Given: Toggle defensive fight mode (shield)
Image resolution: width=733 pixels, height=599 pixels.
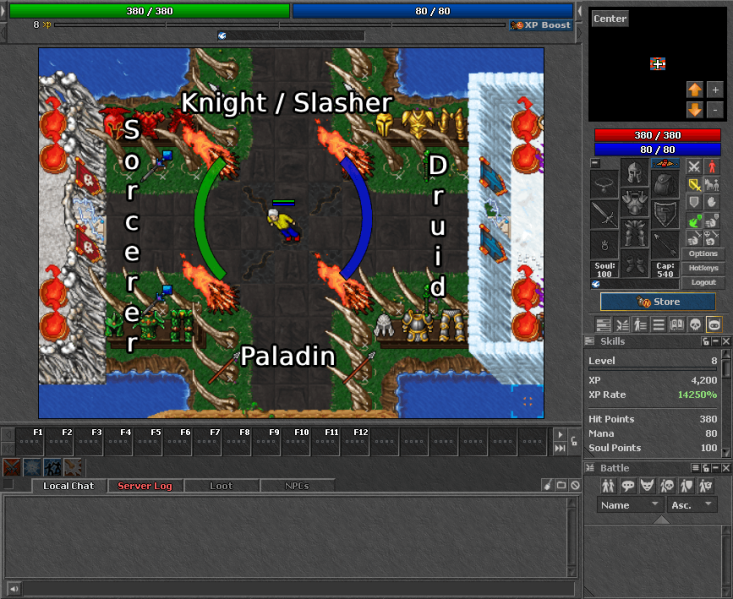Looking at the screenshot, I should (694, 202).
